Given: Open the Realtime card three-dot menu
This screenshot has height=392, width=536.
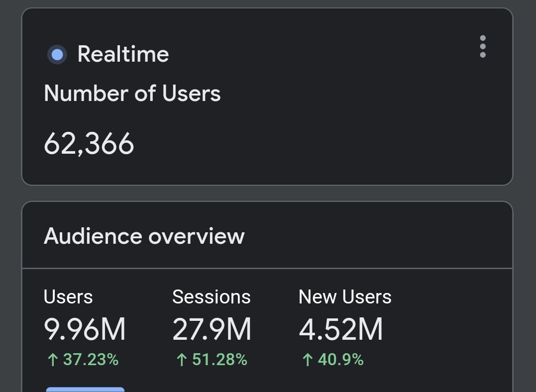Looking at the screenshot, I should point(483,46).
